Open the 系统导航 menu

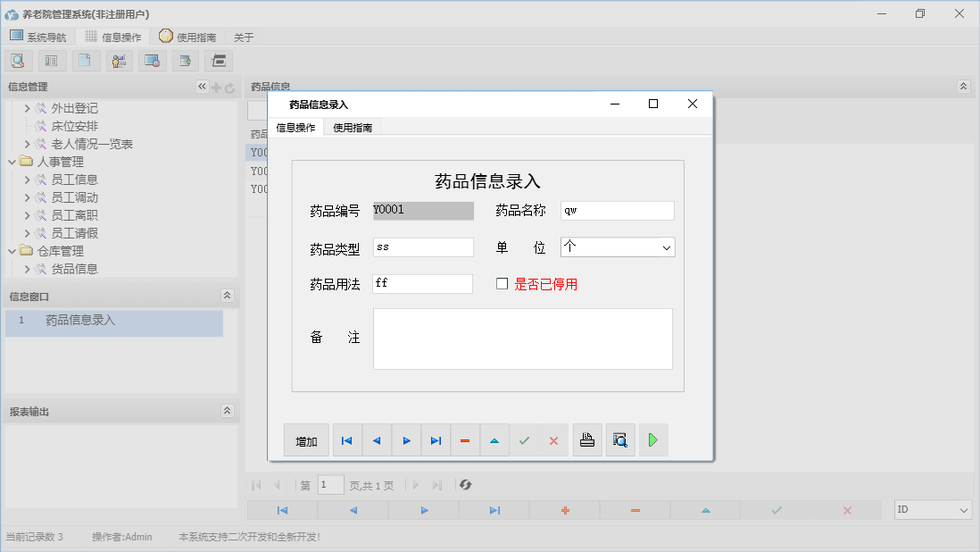pos(38,37)
